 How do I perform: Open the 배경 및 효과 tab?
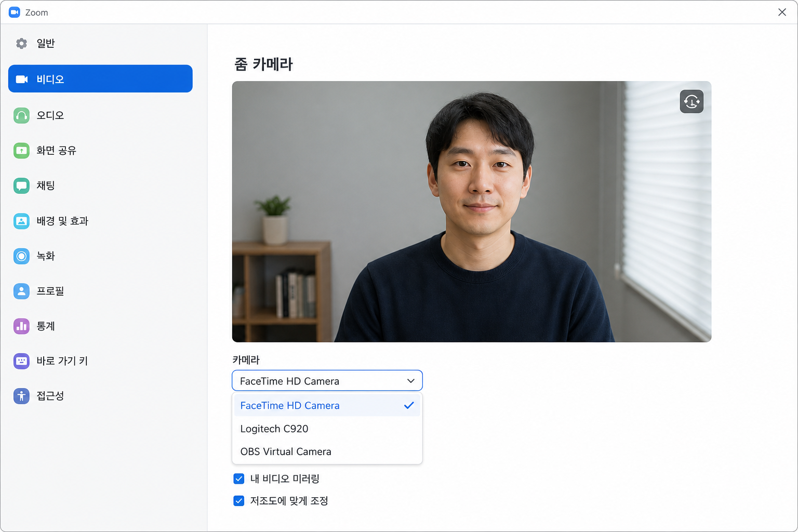pos(100,221)
